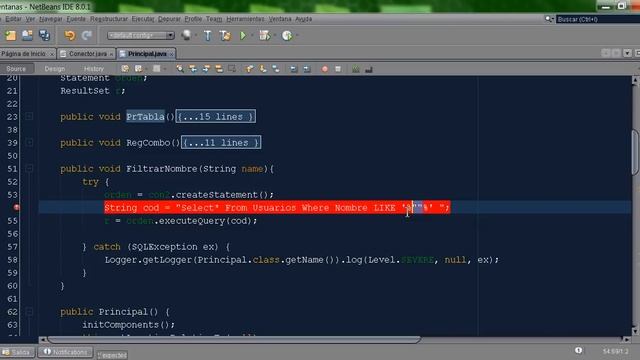This screenshot has width=640, height=360.
Task: Open dropdown arrow beside Debug Project button
Action: pyautogui.click(x=275, y=36)
